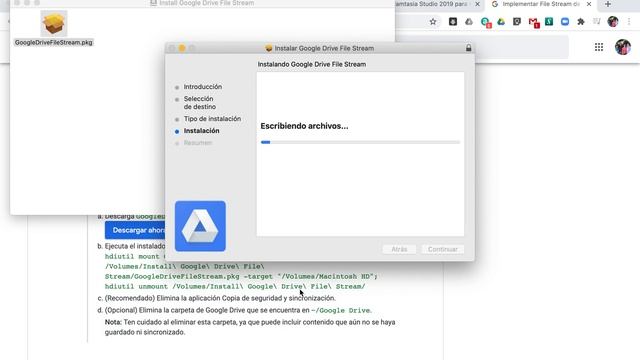Open Chrome profile avatar in toolbar
The image size is (640, 360).
[x=613, y=22]
